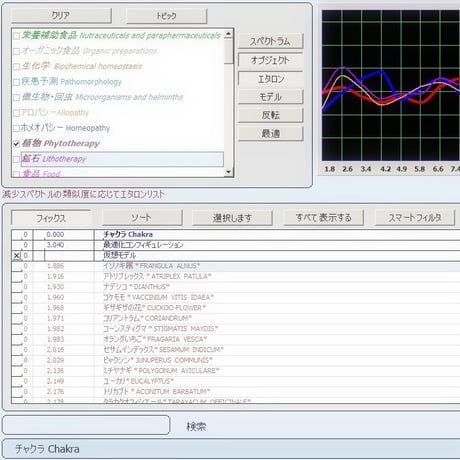460x460 pixels.
Task: Check the Organic preparations checkbox
Action: 16,51
